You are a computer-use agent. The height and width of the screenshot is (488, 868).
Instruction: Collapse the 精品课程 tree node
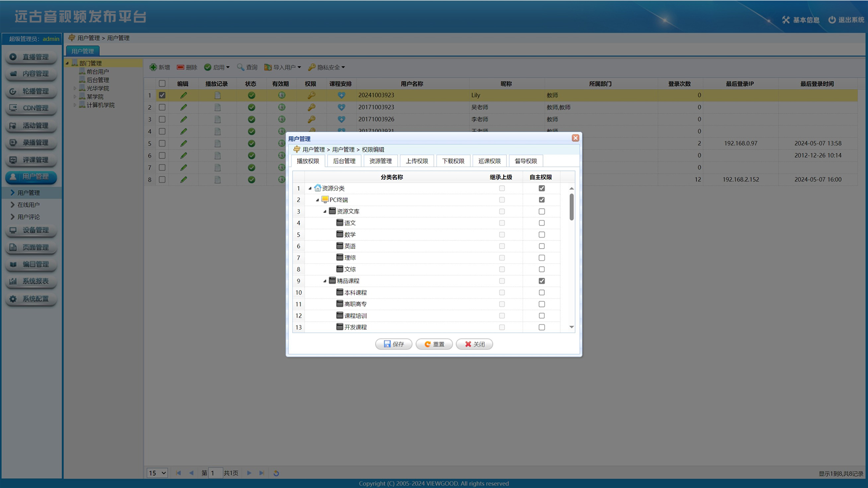pos(325,281)
